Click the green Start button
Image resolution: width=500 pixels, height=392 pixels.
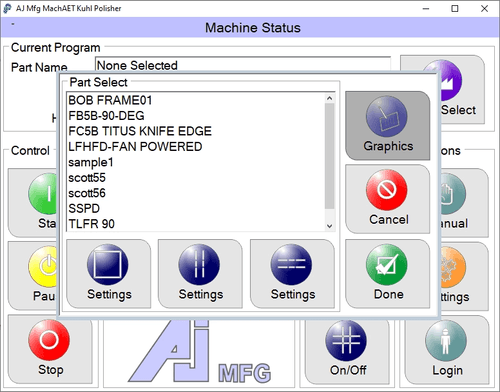click(32, 202)
